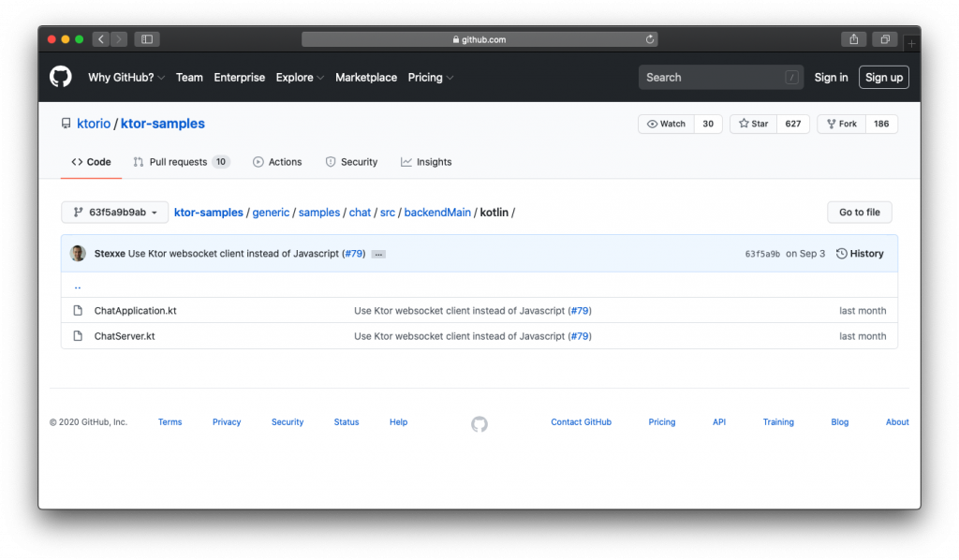Focus the GitHub Search field

tap(721, 78)
